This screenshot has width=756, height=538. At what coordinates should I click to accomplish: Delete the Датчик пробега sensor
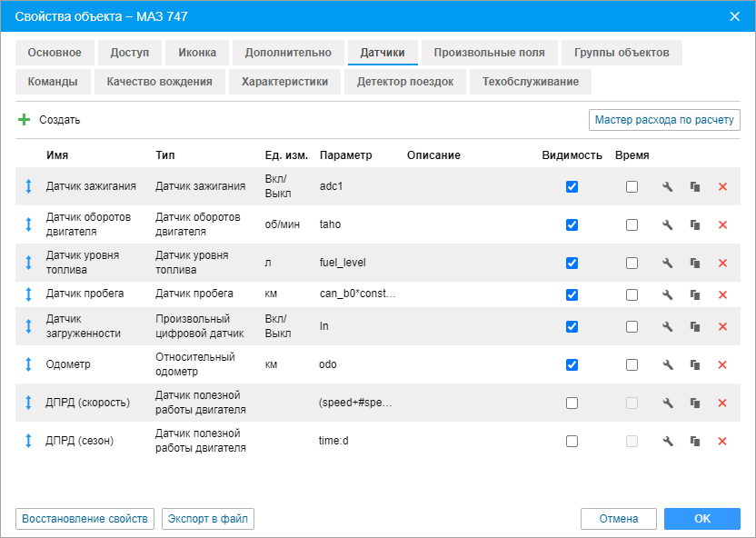(x=722, y=294)
